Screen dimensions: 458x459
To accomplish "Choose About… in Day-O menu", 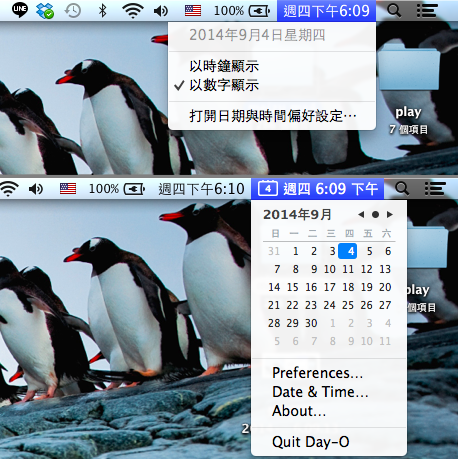I will pos(329,411).
